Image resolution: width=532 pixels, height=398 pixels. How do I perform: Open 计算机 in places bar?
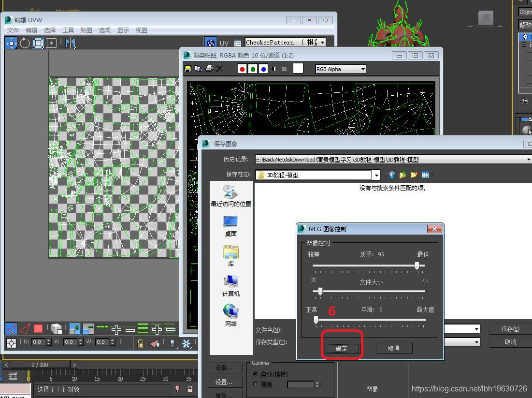coord(230,286)
